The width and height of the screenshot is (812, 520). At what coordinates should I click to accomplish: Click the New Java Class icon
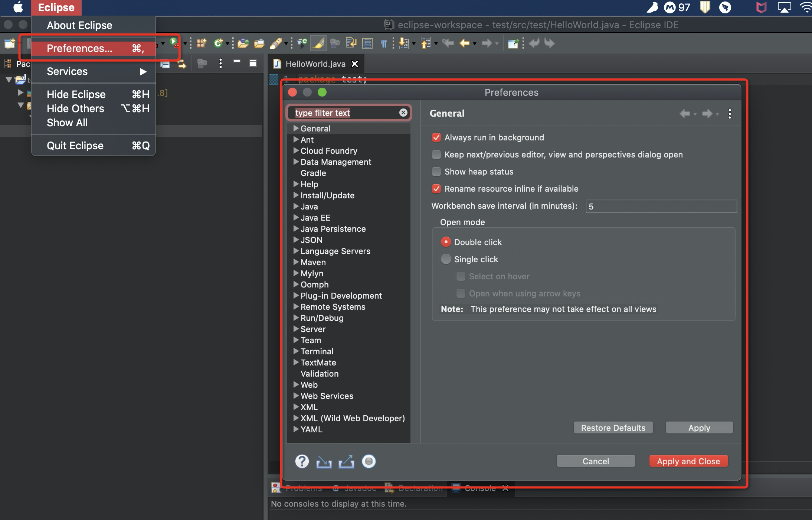218,43
